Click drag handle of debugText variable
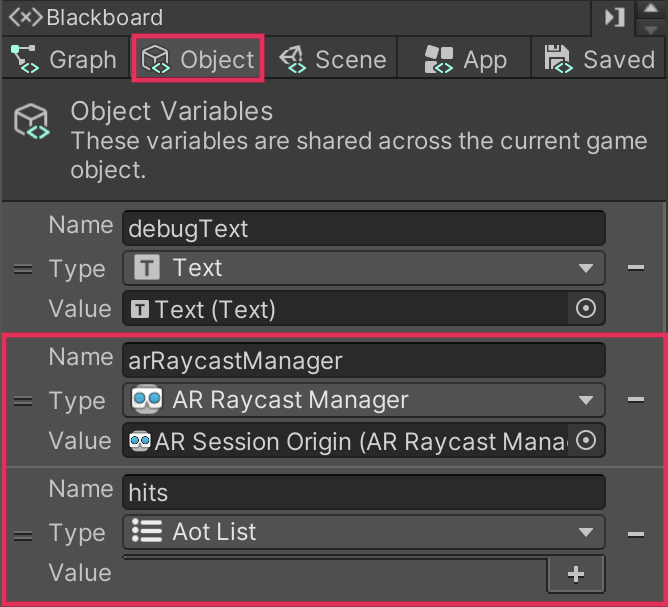This screenshot has height=607, width=668. tap(24, 269)
